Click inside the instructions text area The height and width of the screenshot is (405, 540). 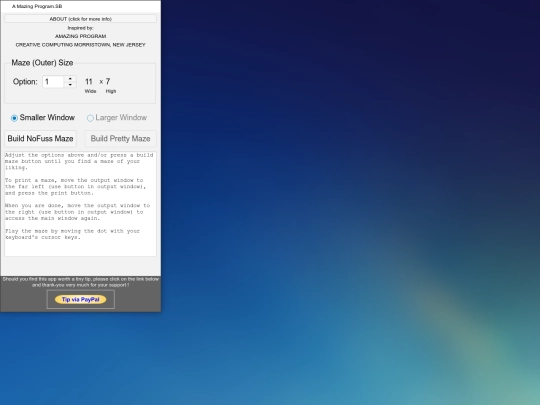coord(80,204)
